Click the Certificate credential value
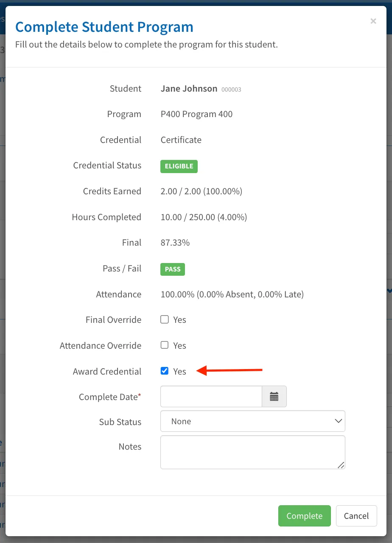Screen dimensions: 392x543 coord(181,140)
